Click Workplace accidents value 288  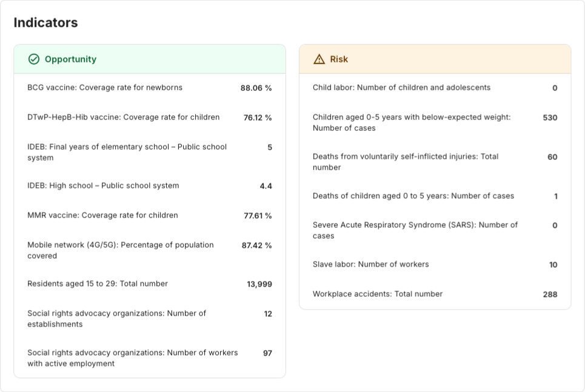[x=549, y=294]
